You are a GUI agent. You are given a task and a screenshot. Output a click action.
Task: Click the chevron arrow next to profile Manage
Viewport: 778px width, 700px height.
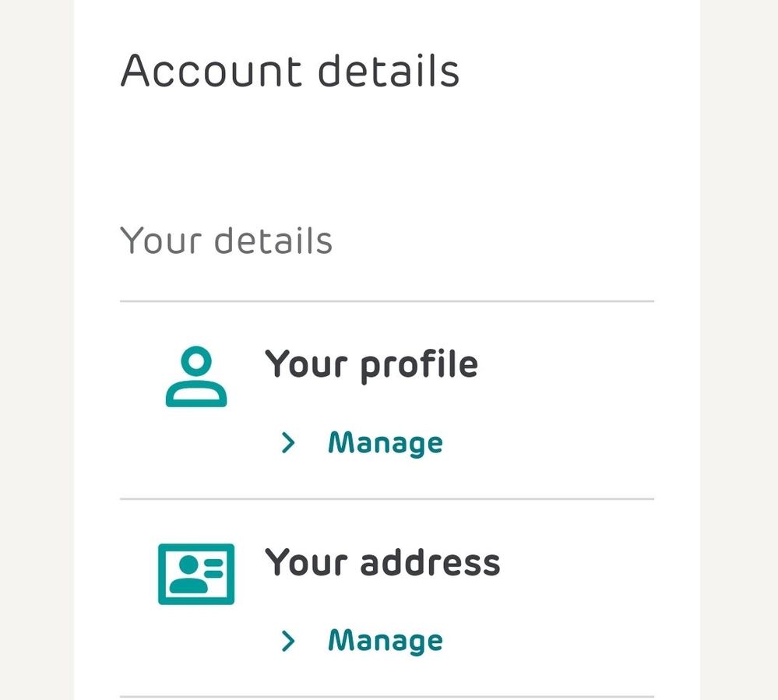(x=288, y=443)
